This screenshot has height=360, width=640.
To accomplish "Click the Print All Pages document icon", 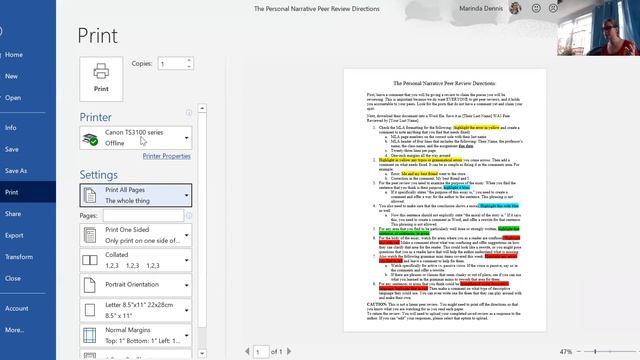I will 90,196.
